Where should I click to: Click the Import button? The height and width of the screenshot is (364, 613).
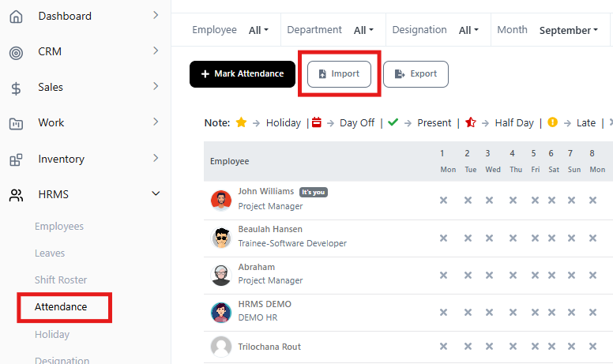click(x=339, y=74)
